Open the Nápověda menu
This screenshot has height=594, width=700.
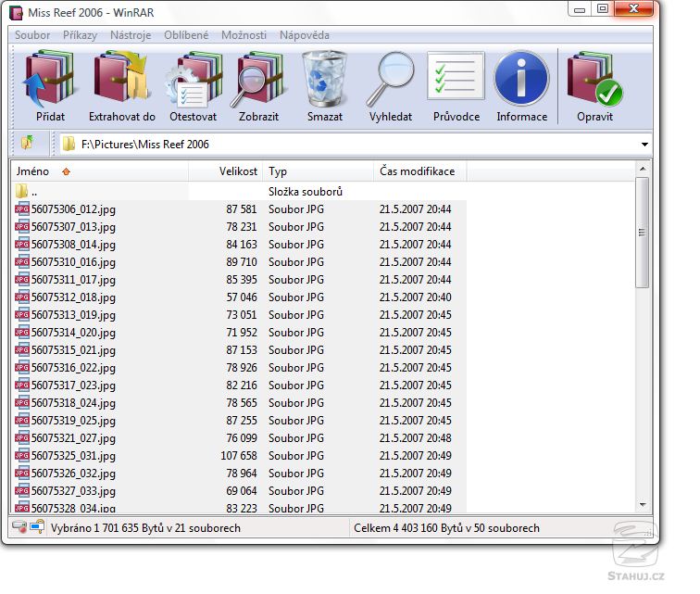click(305, 35)
